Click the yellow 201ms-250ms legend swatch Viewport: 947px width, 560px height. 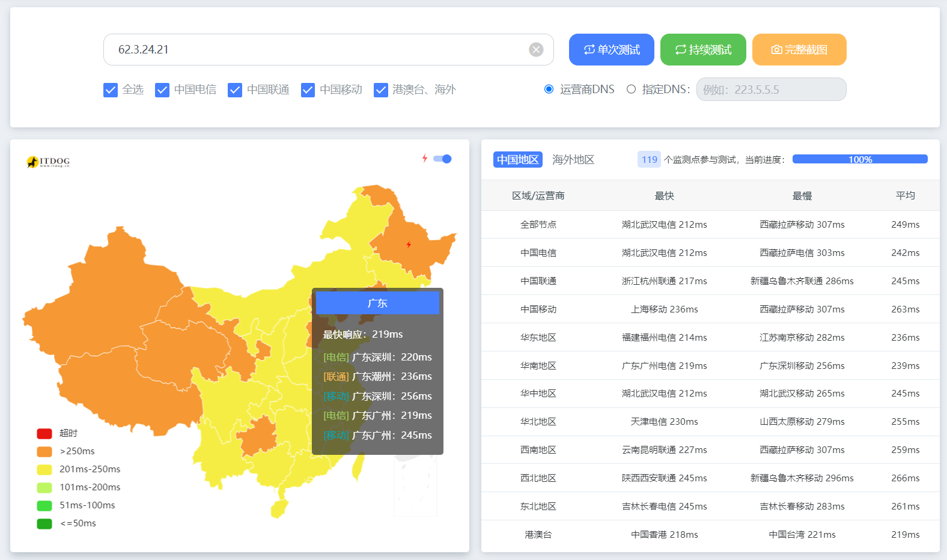click(44, 469)
